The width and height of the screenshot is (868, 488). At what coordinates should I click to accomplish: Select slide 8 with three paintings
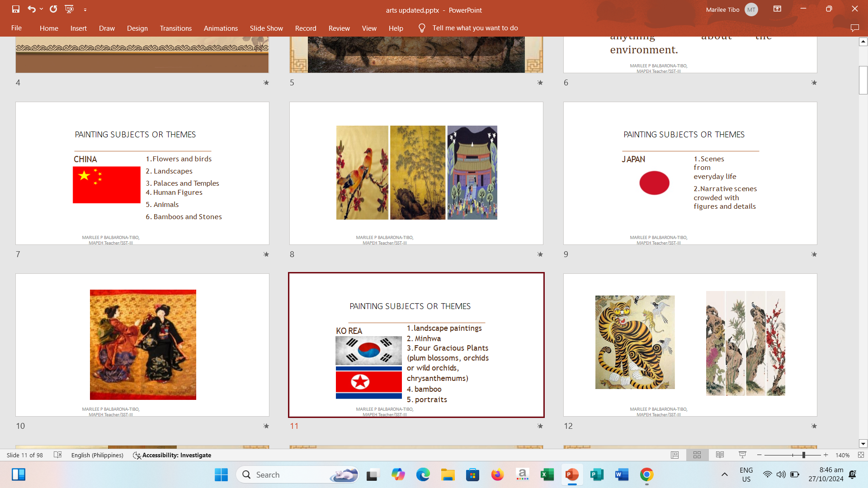tap(416, 173)
